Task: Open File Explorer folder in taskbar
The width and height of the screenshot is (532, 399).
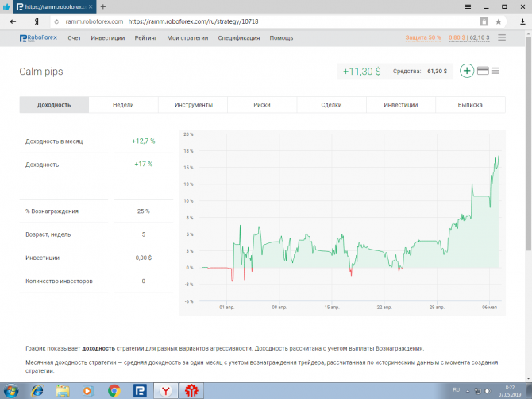Action: click(63, 391)
